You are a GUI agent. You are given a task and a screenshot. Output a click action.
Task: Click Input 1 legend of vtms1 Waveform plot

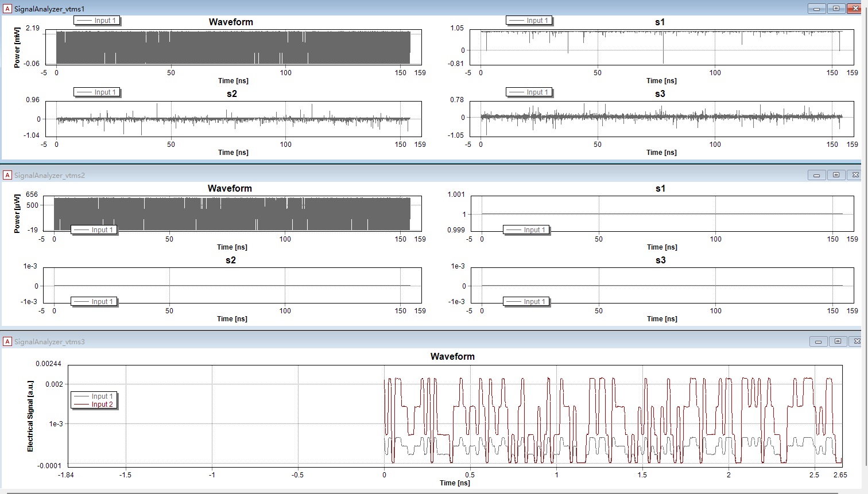(96, 21)
